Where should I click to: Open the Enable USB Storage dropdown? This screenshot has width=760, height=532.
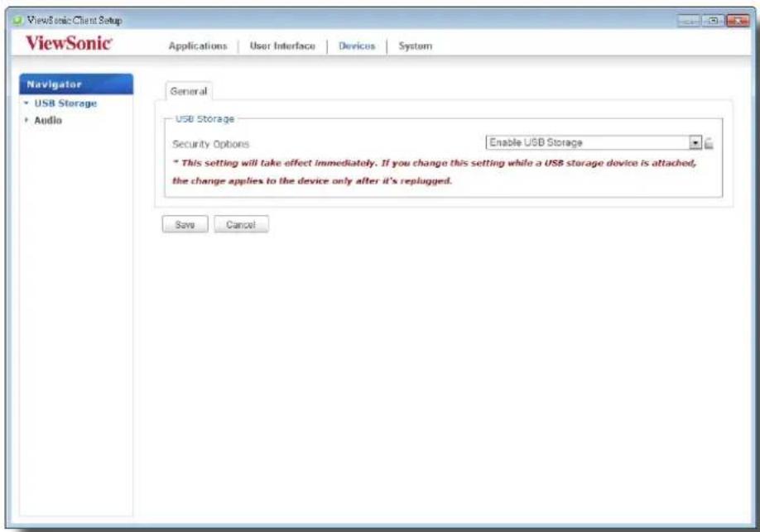594,142
